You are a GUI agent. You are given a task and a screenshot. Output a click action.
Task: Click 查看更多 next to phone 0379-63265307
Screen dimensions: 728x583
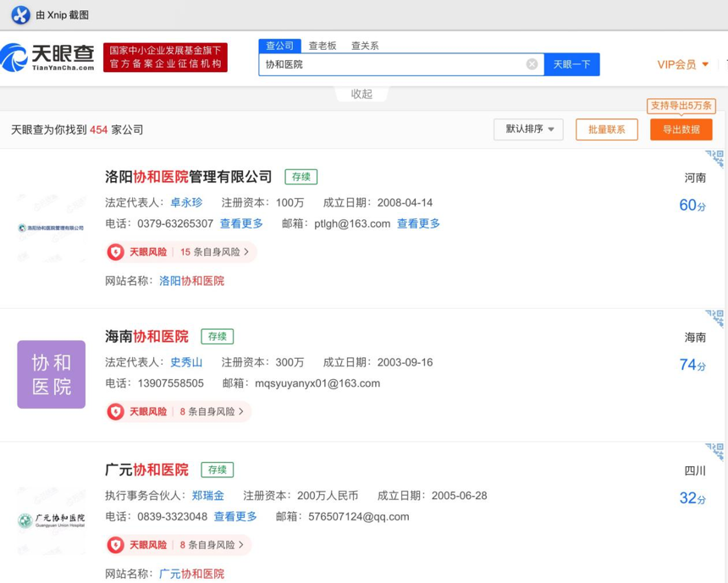tap(241, 223)
